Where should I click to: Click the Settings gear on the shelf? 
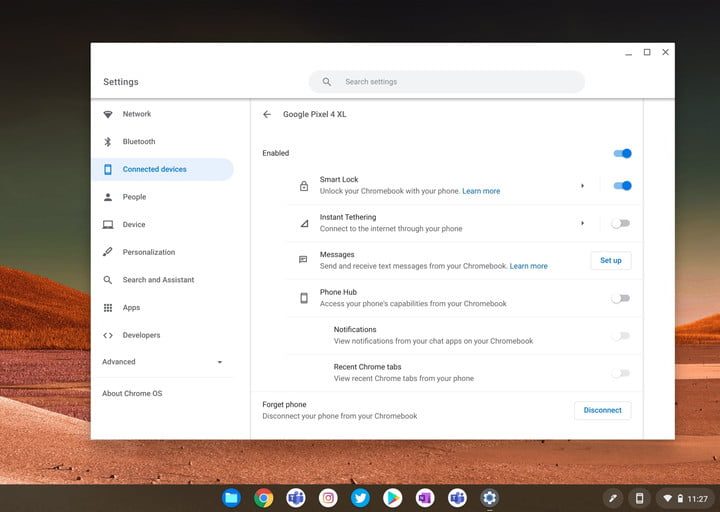[x=489, y=498]
